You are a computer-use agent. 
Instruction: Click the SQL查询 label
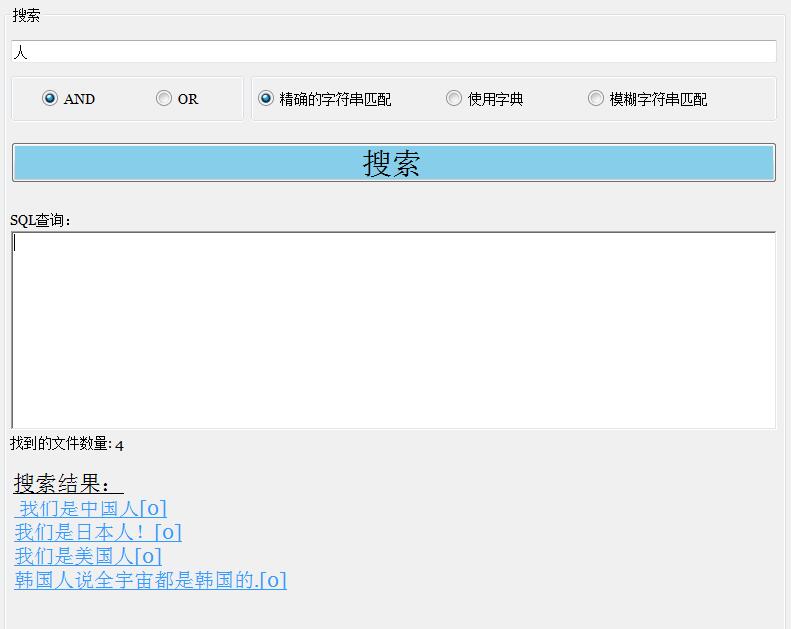(40, 220)
